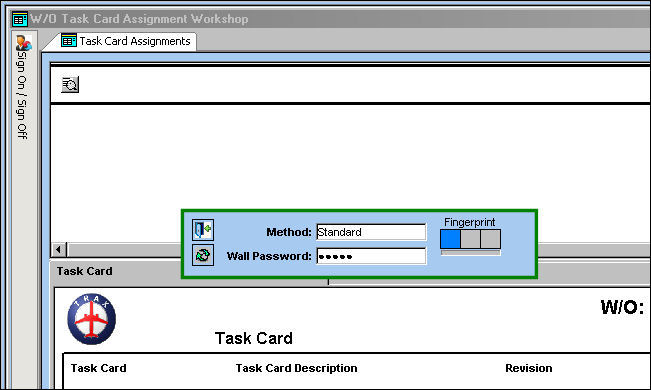This screenshot has height=390, width=651.
Task: Click the Revision column header
Action: coord(529,368)
